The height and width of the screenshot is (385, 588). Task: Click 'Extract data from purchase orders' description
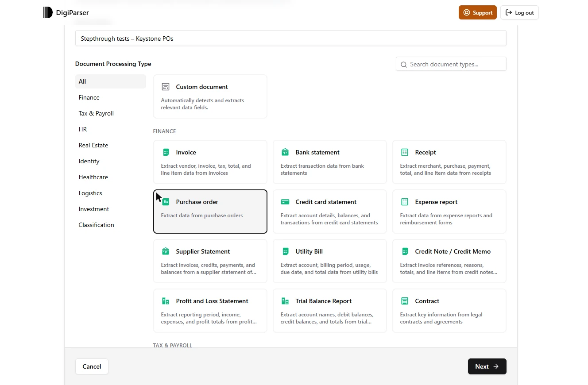(202, 216)
